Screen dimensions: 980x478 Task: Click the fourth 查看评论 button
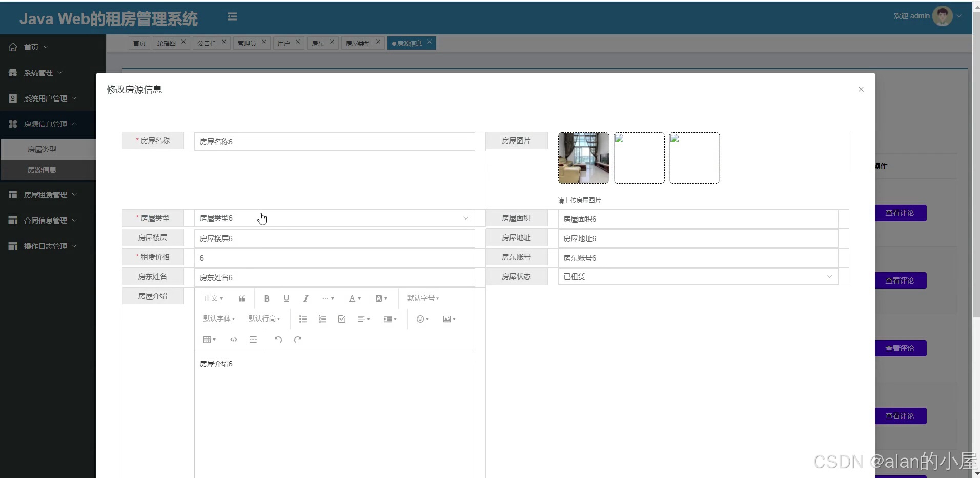pyautogui.click(x=900, y=416)
